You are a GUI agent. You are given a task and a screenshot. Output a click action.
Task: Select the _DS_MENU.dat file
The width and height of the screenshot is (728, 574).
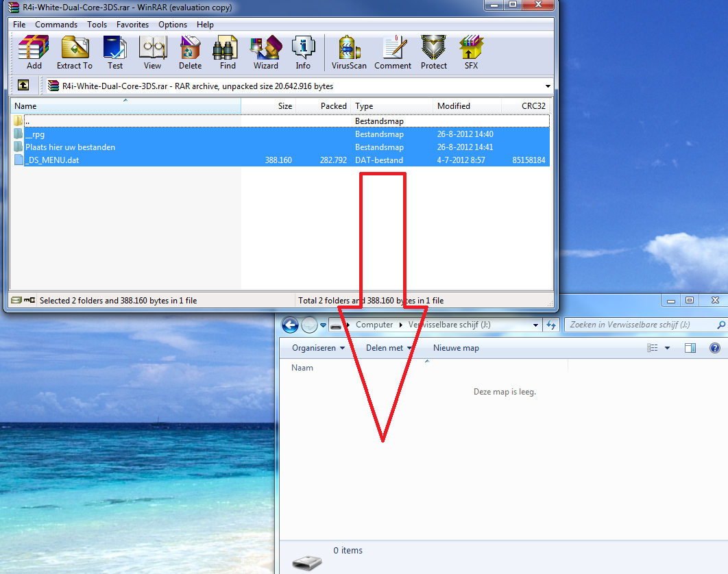(280, 160)
